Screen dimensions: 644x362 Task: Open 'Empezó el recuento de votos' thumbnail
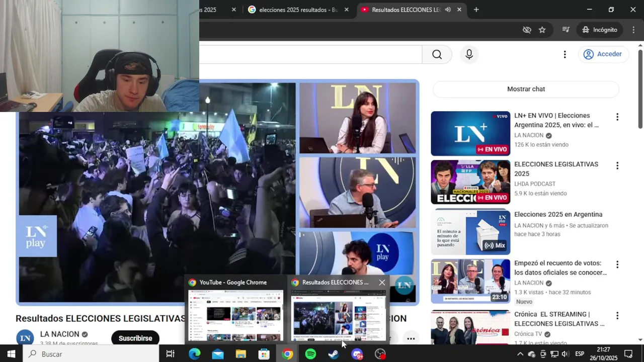pos(470,281)
